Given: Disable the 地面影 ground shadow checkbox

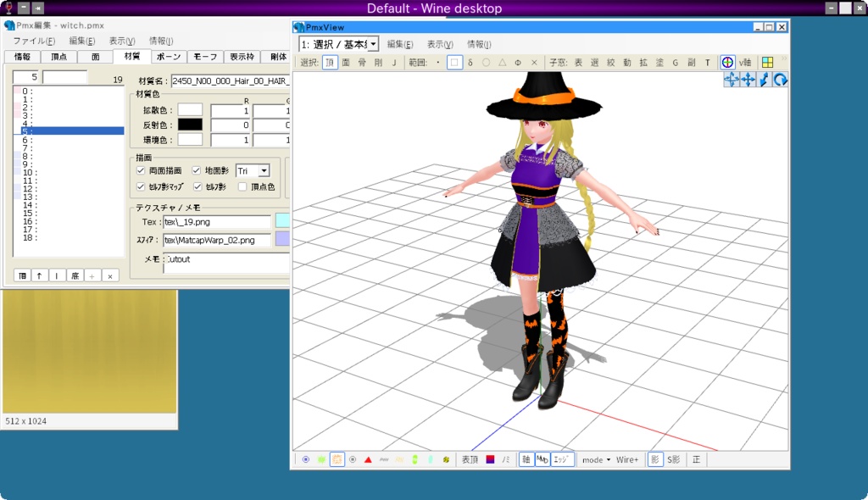Looking at the screenshot, I should pyautogui.click(x=196, y=169).
